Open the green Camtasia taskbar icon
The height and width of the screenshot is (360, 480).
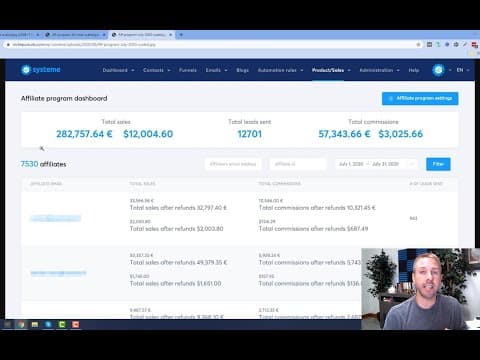(62, 324)
